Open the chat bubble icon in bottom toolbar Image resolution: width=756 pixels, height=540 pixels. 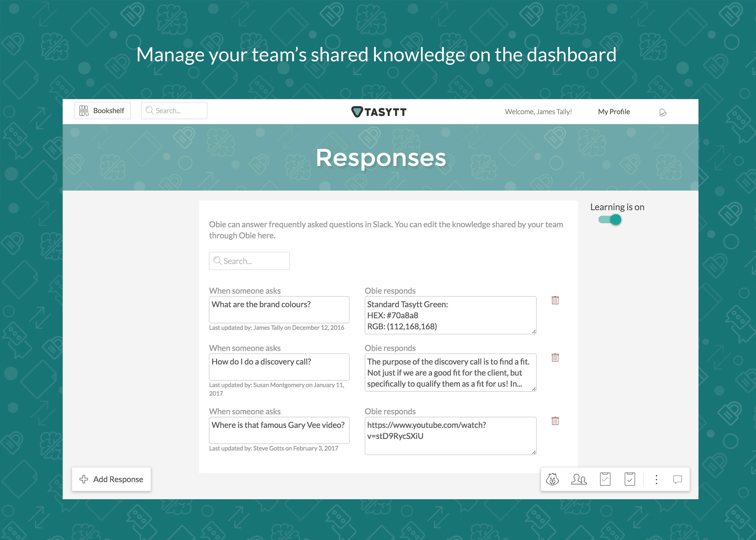tap(677, 479)
